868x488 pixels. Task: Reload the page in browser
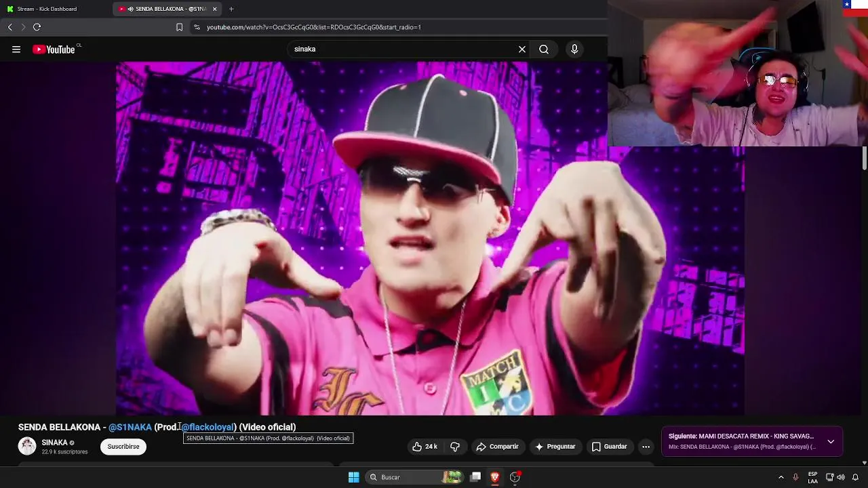pyautogui.click(x=37, y=27)
